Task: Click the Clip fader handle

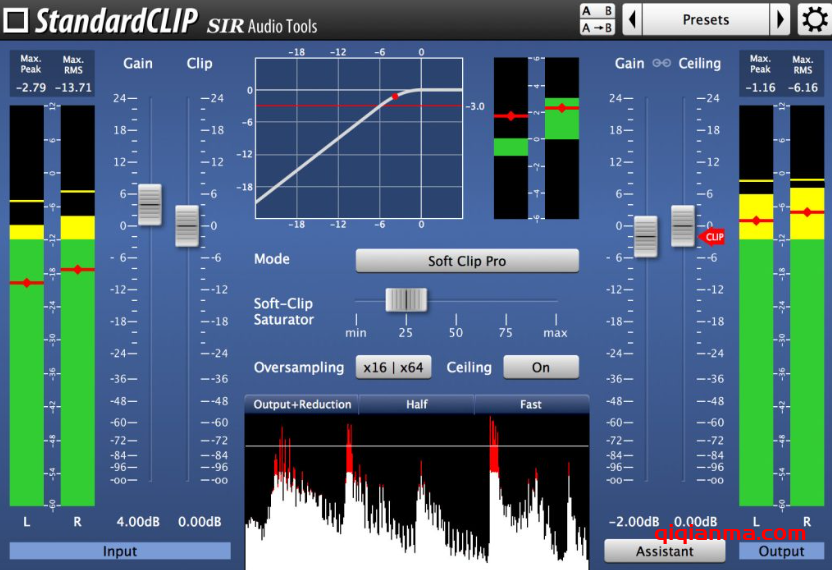Action: pos(187,226)
